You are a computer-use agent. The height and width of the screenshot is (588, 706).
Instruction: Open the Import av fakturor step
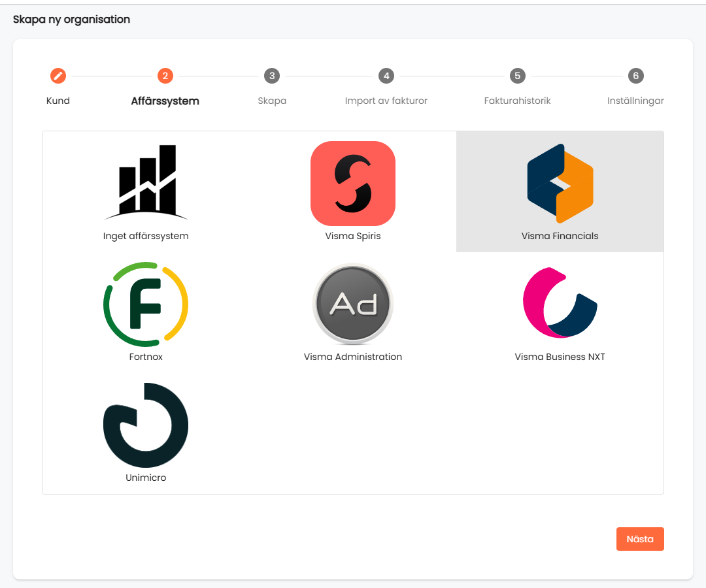[386, 101]
